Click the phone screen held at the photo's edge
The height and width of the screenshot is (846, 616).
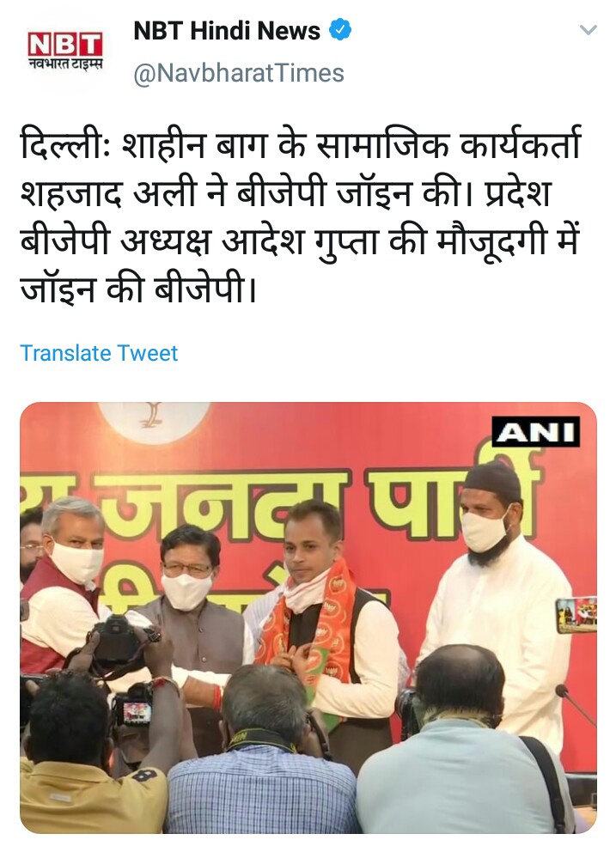[576, 615]
